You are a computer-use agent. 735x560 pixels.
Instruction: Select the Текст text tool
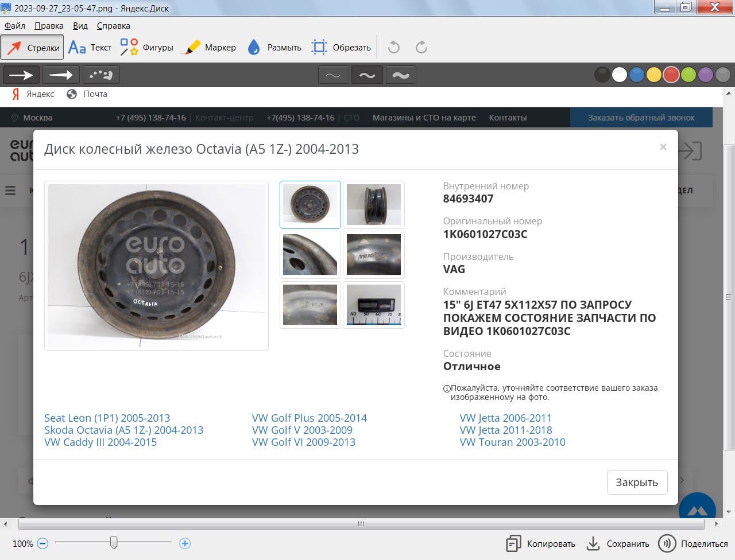(90, 48)
